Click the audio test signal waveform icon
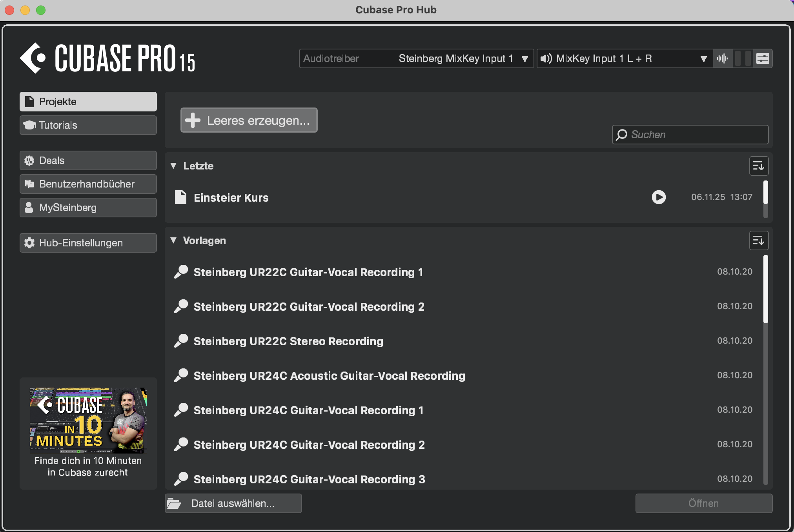 pos(722,59)
